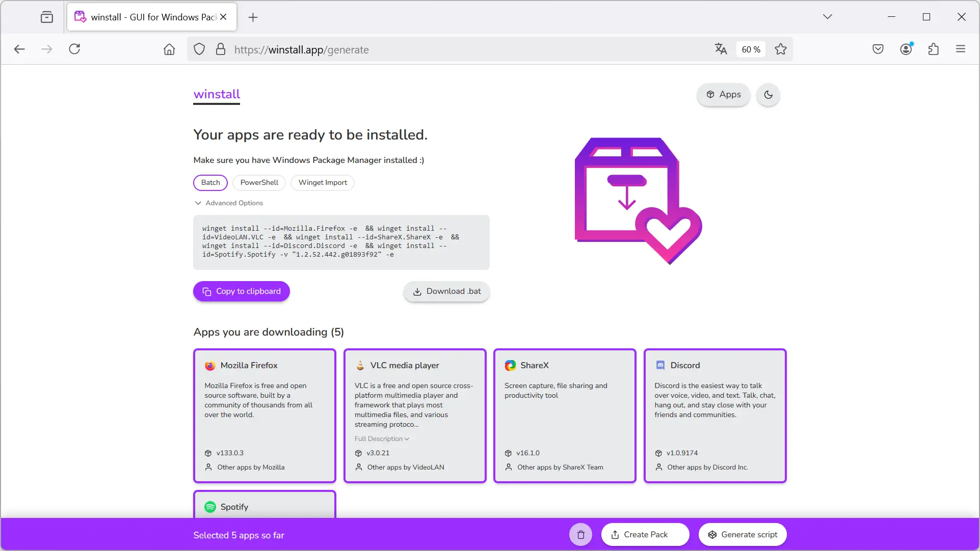Toggle dark mode with the moon icon
Viewport: 980px width, 551px height.
point(768,95)
